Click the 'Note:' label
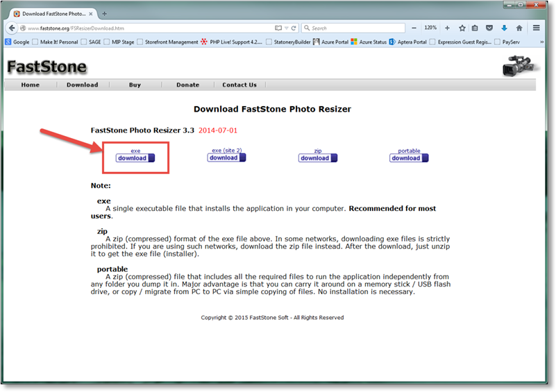The width and height of the screenshot is (556, 392). coord(101,186)
